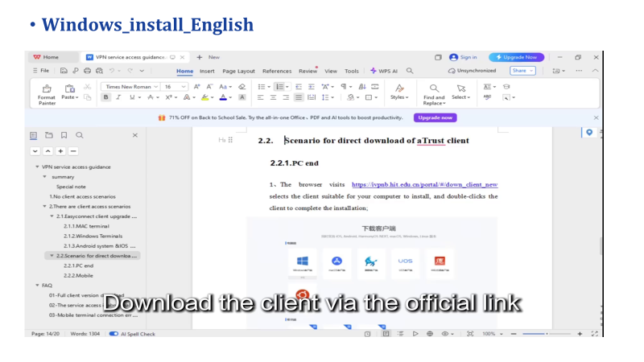Click the purple Upgrade now button
Screen dimensions: 644x362
click(x=435, y=117)
